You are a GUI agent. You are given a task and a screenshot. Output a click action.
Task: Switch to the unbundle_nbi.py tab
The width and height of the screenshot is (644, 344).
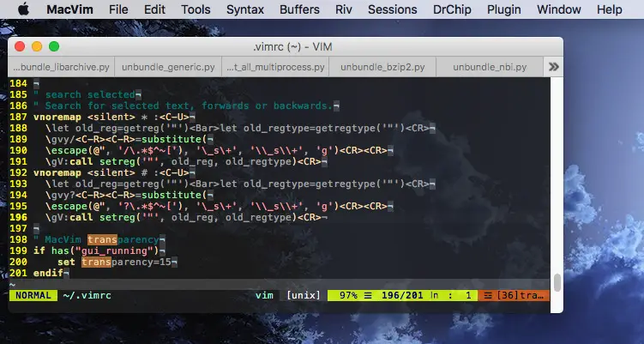[490, 67]
